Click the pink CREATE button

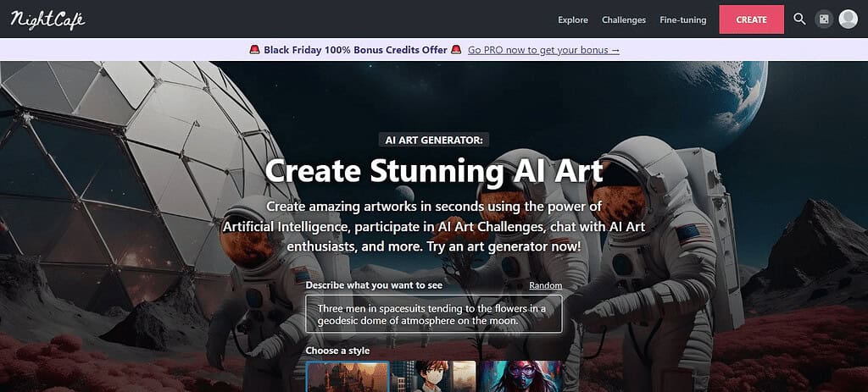(x=751, y=19)
